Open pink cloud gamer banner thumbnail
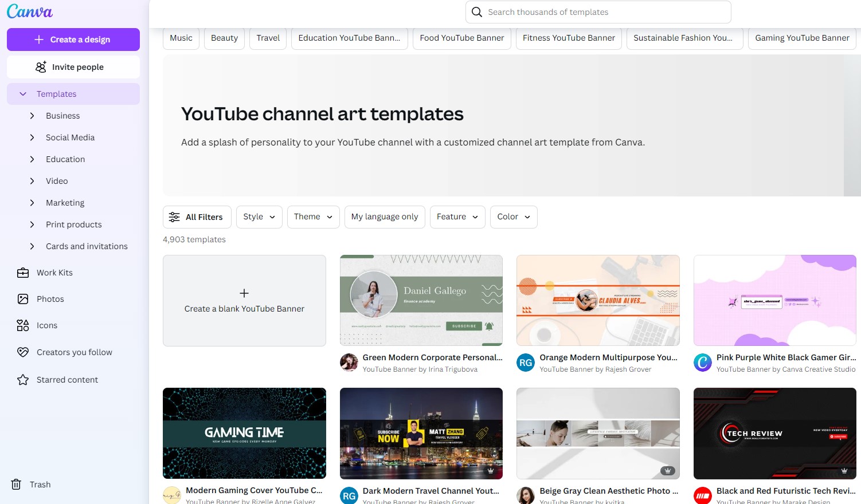Image resolution: width=861 pixels, height=504 pixels. (x=775, y=301)
